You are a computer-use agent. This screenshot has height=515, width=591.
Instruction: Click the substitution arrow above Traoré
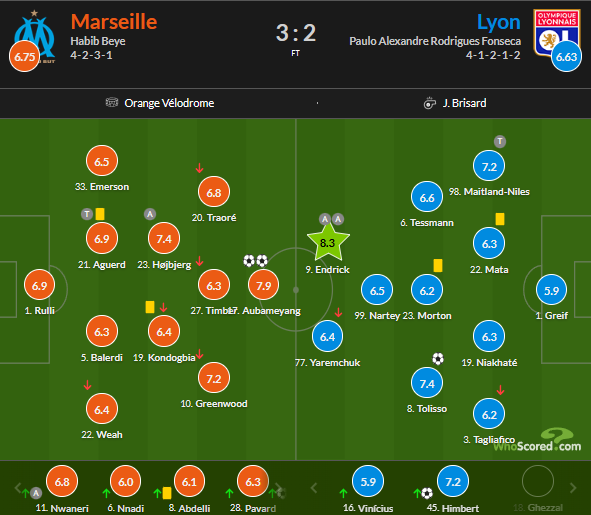199,168
